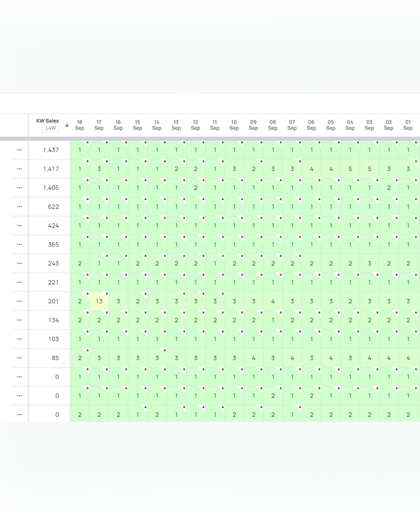Show row options for the 243 row
Viewport: 420px width, 513px height.
click(x=19, y=263)
